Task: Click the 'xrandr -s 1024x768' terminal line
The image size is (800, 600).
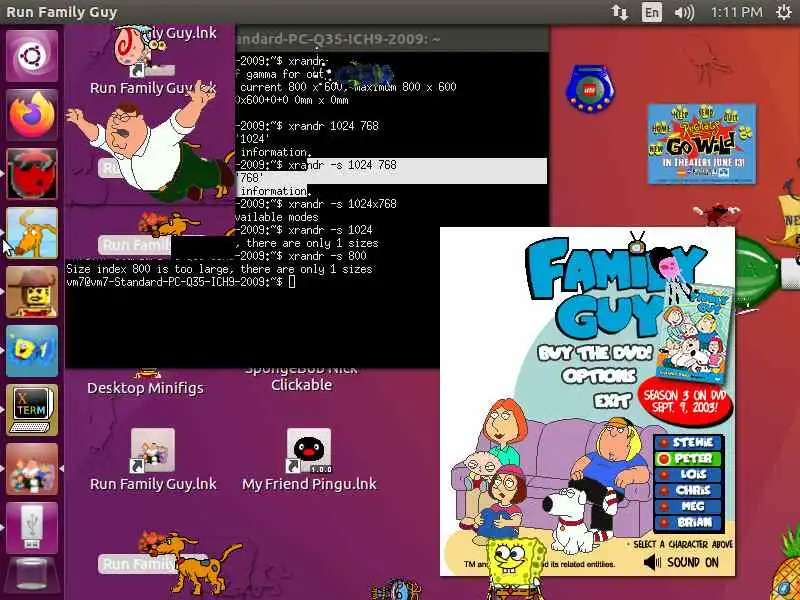Action: (x=342, y=204)
